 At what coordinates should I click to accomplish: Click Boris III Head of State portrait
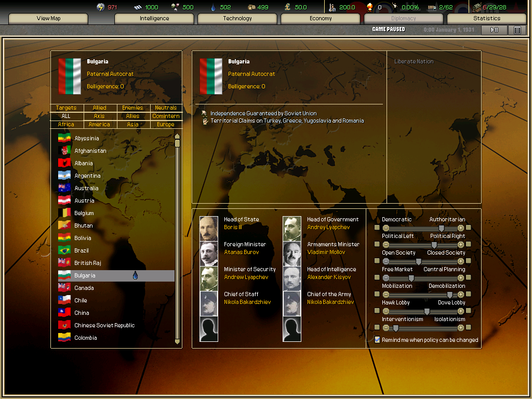point(209,229)
